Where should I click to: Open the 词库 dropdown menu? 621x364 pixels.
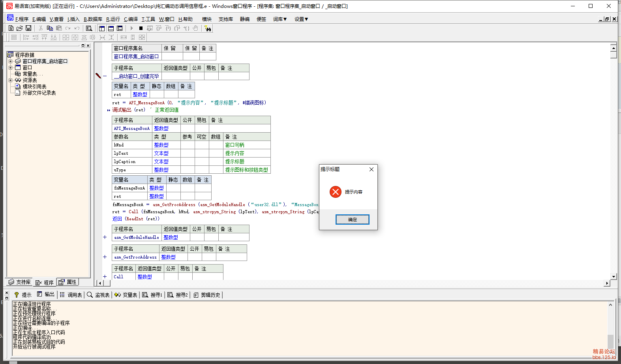click(280, 19)
